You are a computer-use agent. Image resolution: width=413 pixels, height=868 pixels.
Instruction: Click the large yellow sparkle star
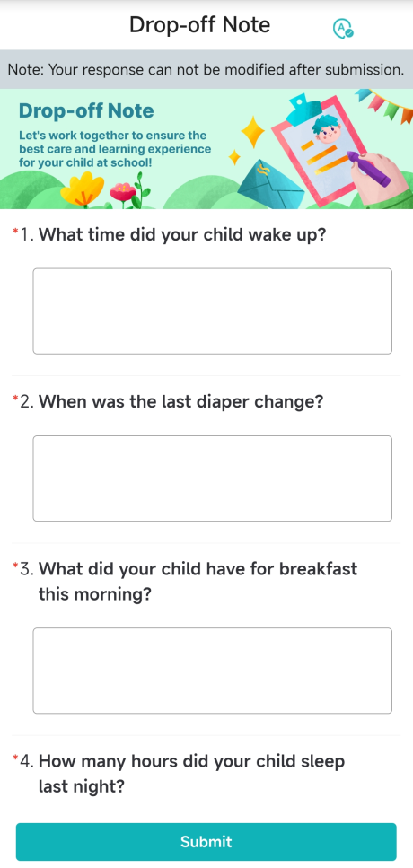point(253,132)
